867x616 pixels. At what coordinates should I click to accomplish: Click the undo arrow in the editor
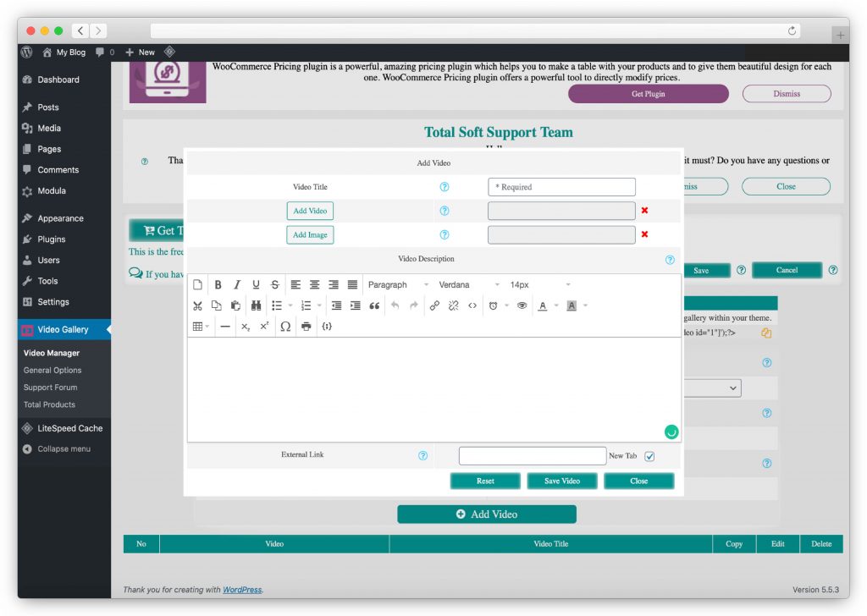click(394, 305)
